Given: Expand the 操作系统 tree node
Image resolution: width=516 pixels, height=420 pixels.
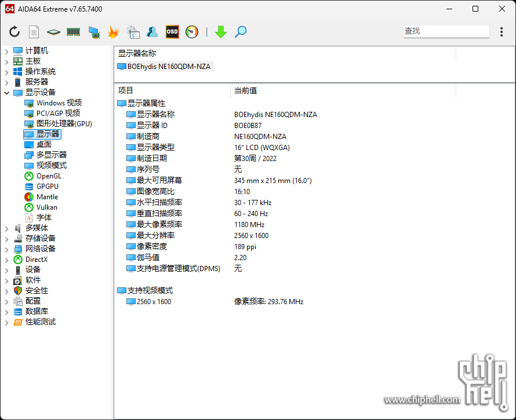Looking at the screenshot, I should (6, 72).
